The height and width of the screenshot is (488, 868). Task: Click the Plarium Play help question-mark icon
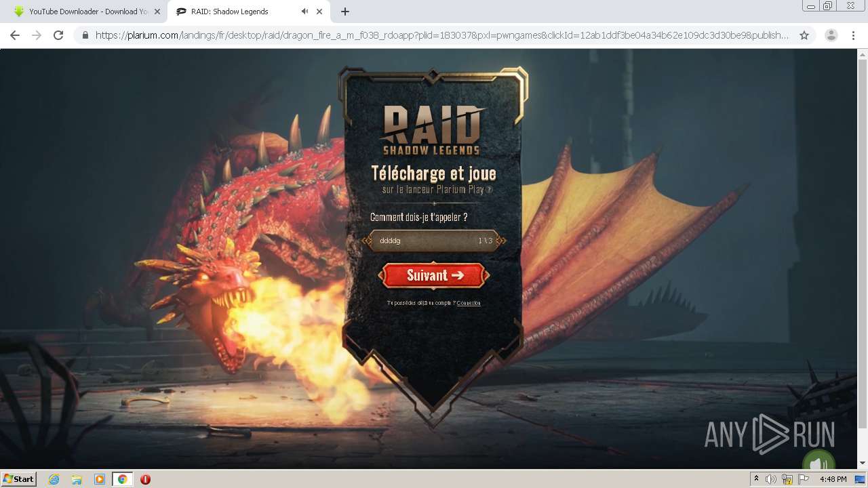pyautogui.click(x=490, y=190)
